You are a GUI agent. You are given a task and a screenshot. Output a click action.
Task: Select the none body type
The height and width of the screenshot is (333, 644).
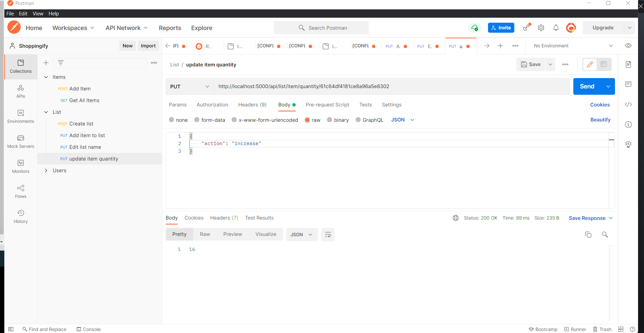(171, 120)
